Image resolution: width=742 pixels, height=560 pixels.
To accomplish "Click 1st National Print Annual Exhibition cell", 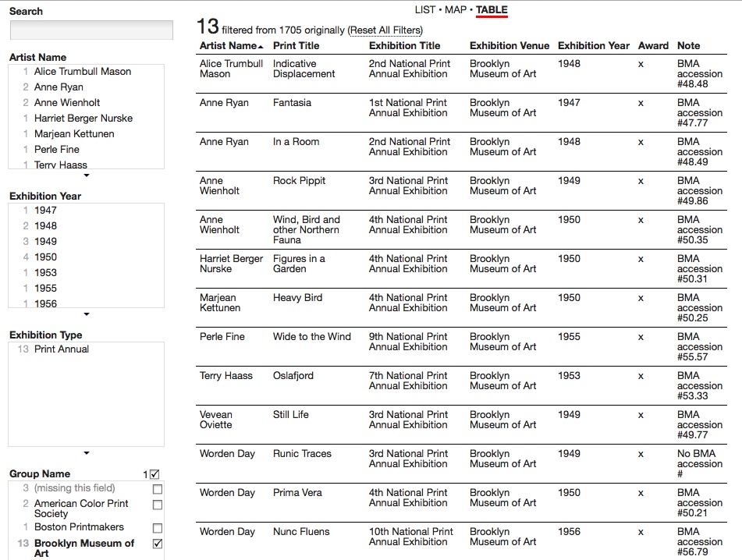I will [x=408, y=108].
